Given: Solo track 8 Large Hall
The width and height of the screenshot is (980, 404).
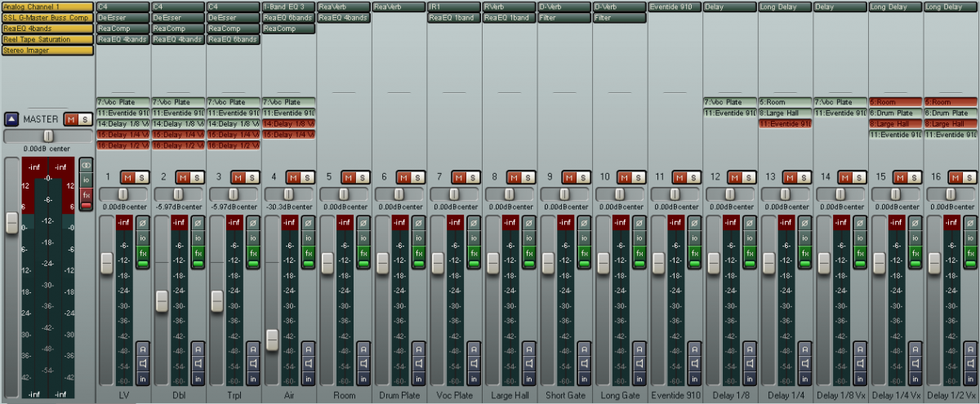Looking at the screenshot, I should [x=528, y=177].
